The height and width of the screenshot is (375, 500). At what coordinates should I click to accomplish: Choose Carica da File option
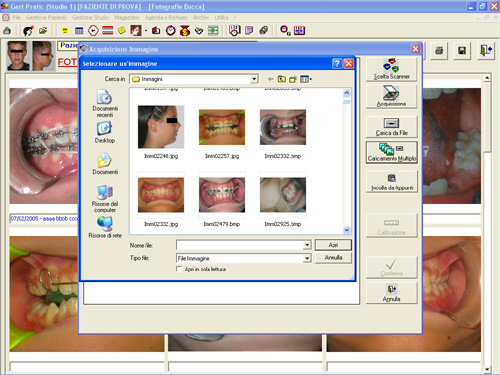[391, 127]
